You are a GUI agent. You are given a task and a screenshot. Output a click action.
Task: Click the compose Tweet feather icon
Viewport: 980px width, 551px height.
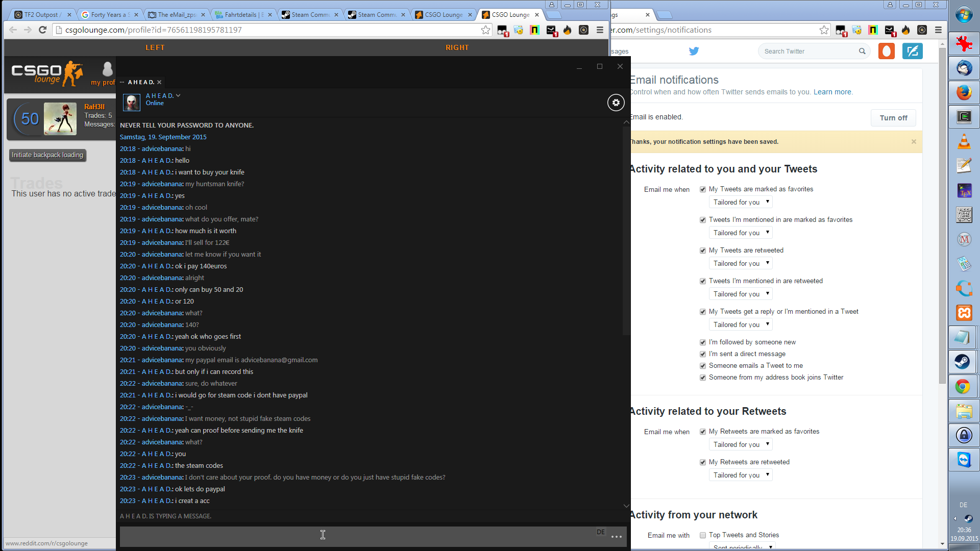click(x=912, y=51)
